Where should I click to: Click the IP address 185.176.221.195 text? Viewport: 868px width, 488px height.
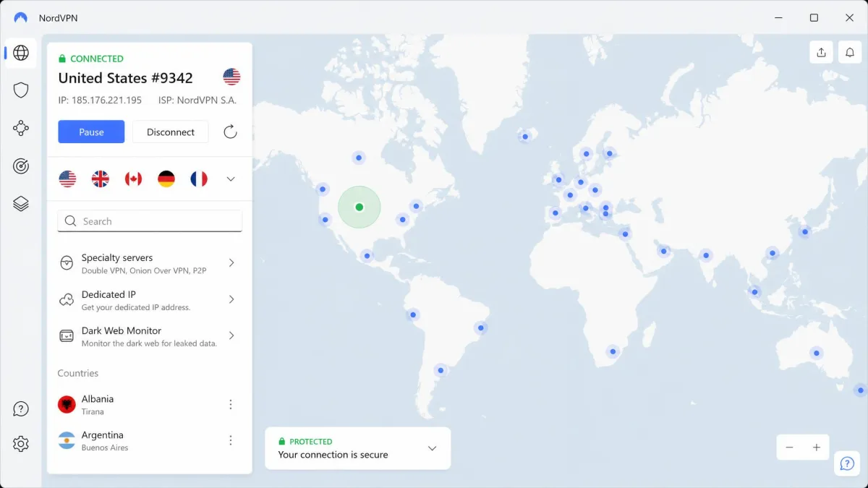tap(100, 100)
